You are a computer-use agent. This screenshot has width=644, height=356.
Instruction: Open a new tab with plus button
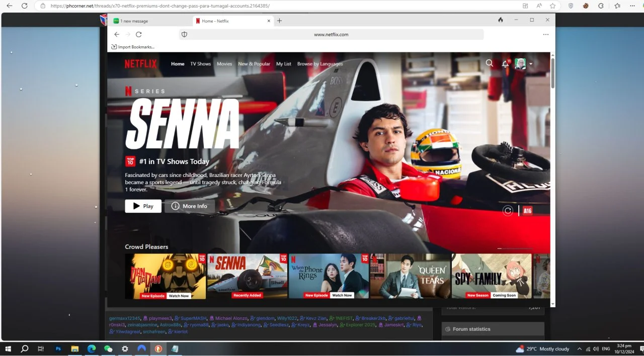pyautogui.click(x=280, y=21)
